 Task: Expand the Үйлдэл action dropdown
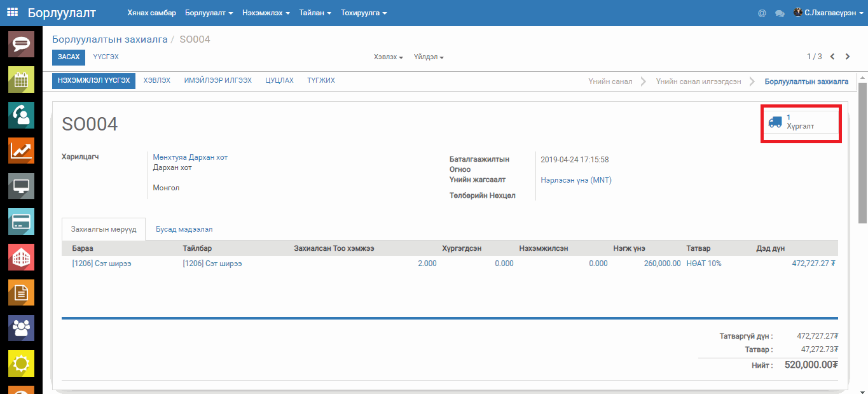[429, 57]
